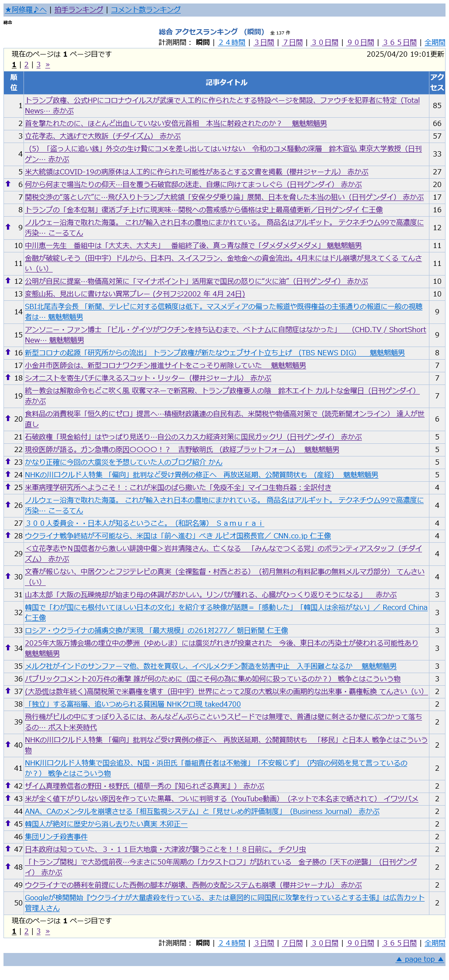Open the rank 8 article about 金本位制
Viewport: 449px width, 980px height.
click(x=203, y=210)
